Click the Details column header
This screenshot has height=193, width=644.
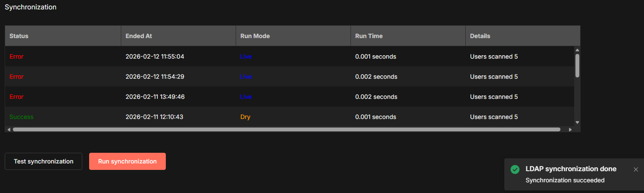[480, 36]
